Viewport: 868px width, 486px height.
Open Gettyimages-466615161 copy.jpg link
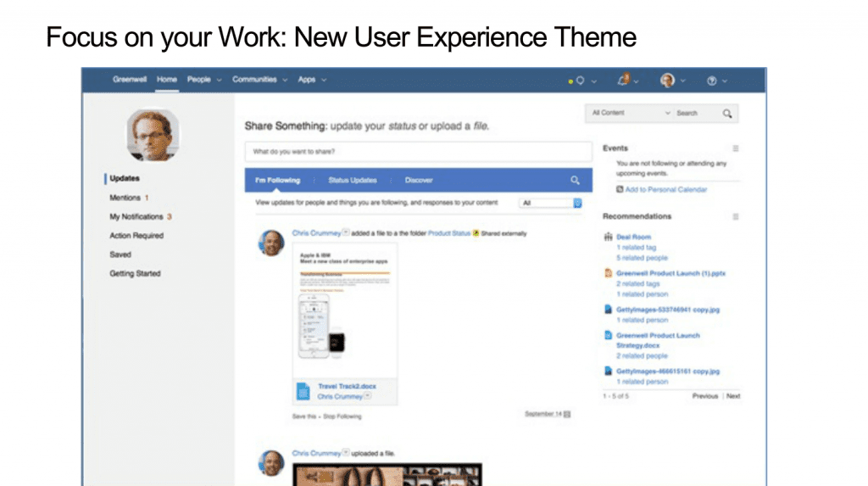coord(668,371)
